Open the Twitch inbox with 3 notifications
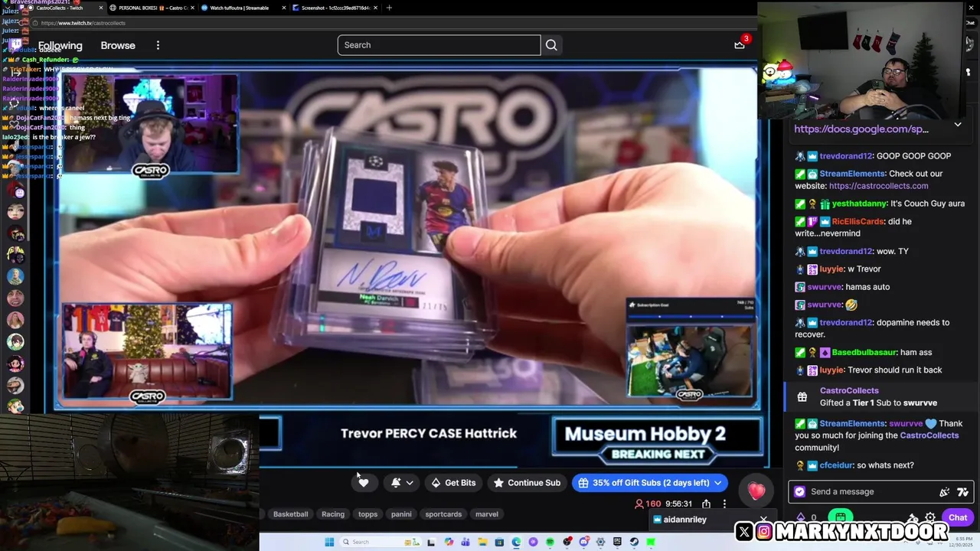 740,44
